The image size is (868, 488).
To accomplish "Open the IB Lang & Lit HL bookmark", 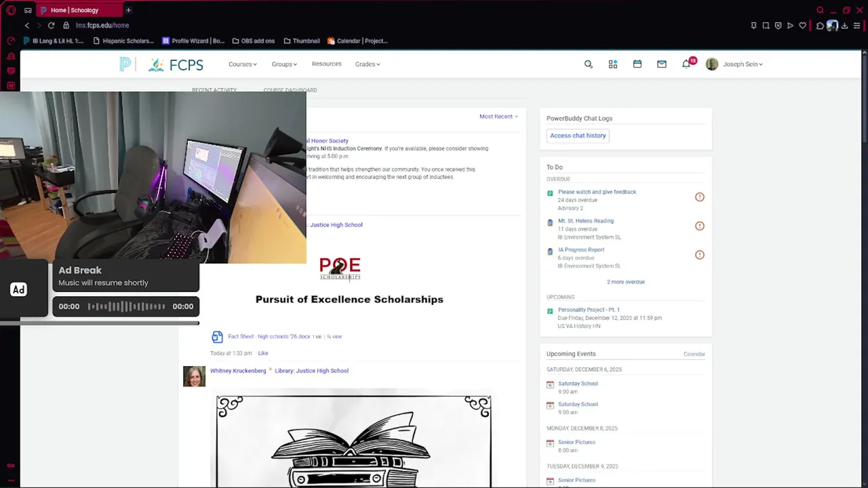I will point(54,41).
